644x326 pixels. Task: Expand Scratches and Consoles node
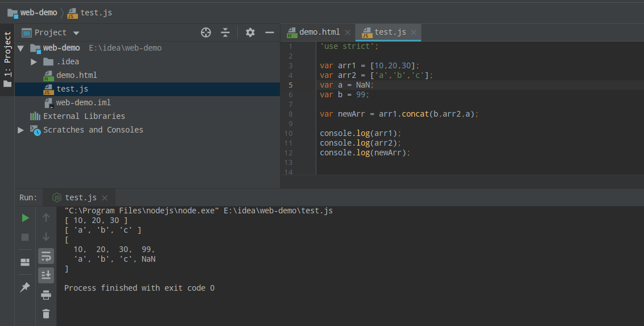click(x=20, y=130)
